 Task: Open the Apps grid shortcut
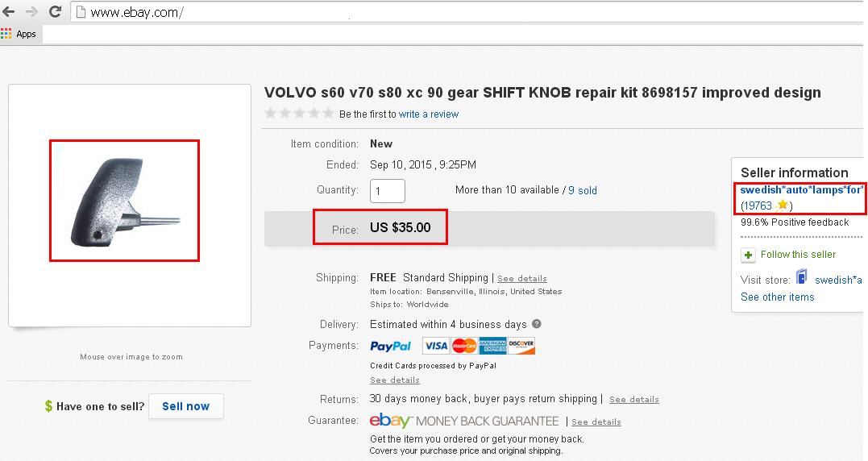click(7, 34)
